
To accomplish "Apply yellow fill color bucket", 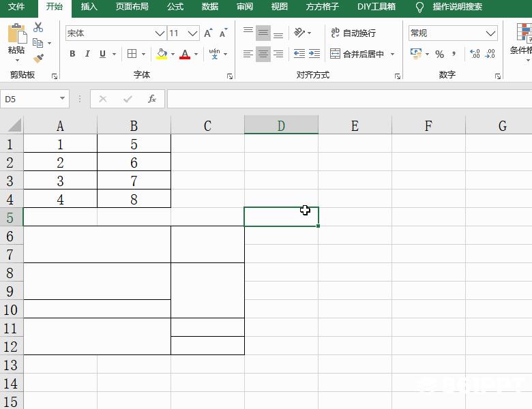I will pyautogui.click(x=162, y=54).
